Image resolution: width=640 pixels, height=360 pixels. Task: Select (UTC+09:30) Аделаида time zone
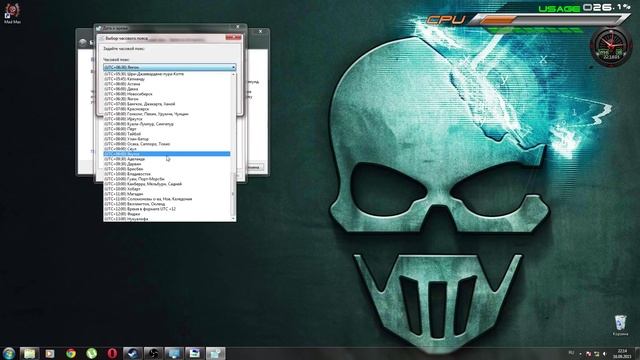(x=167, y=159)
